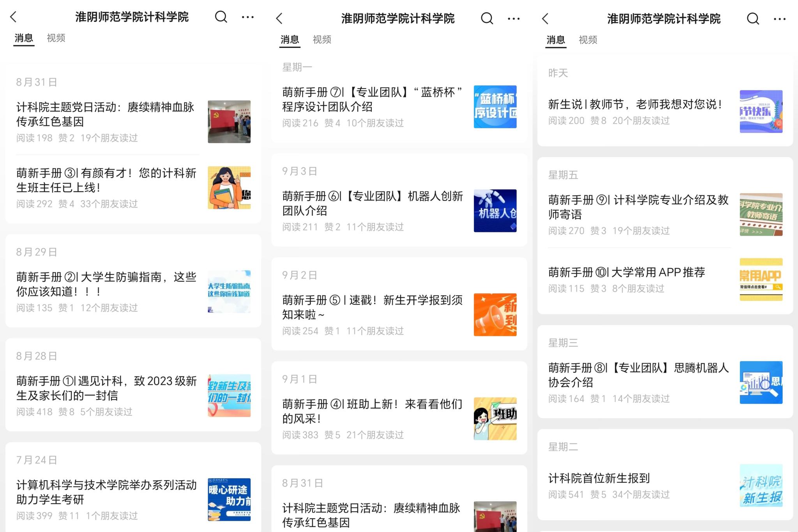
Task: Tap the search icon in the left panel
Action: [221, 17]
